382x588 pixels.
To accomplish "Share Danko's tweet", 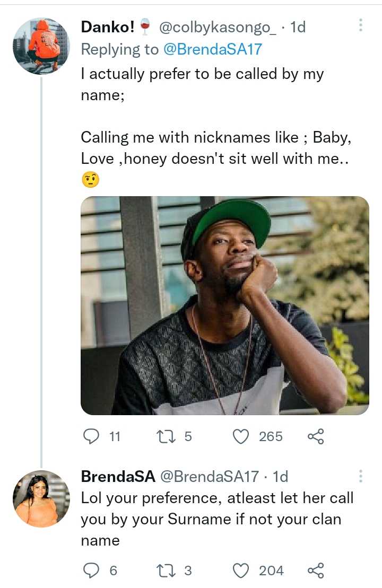I will coord(316,436).
